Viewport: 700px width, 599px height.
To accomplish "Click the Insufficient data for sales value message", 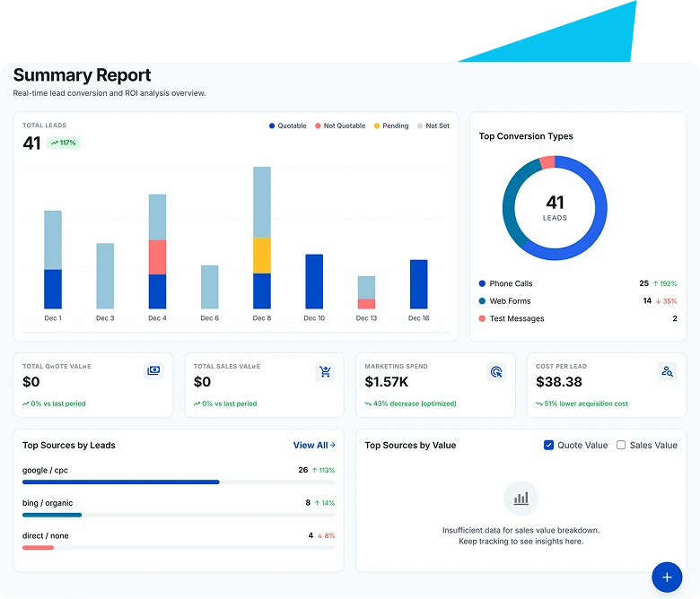I will coord(521,535).
